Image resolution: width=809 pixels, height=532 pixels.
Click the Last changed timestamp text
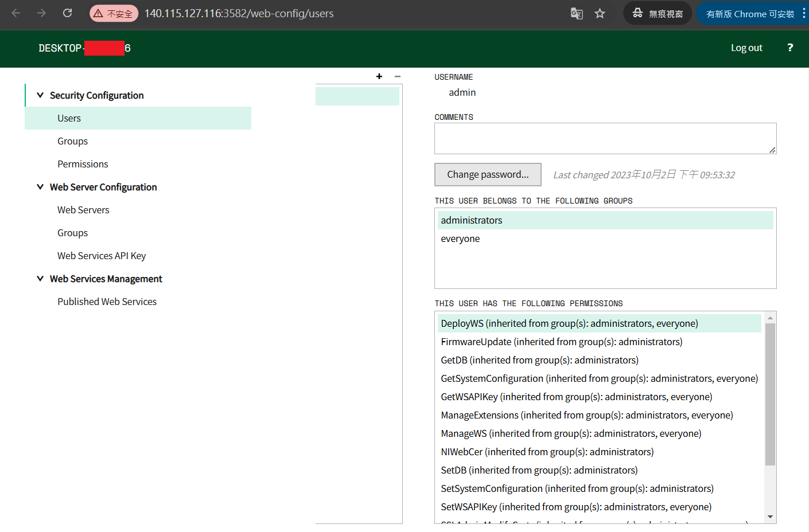coord(644,175)
